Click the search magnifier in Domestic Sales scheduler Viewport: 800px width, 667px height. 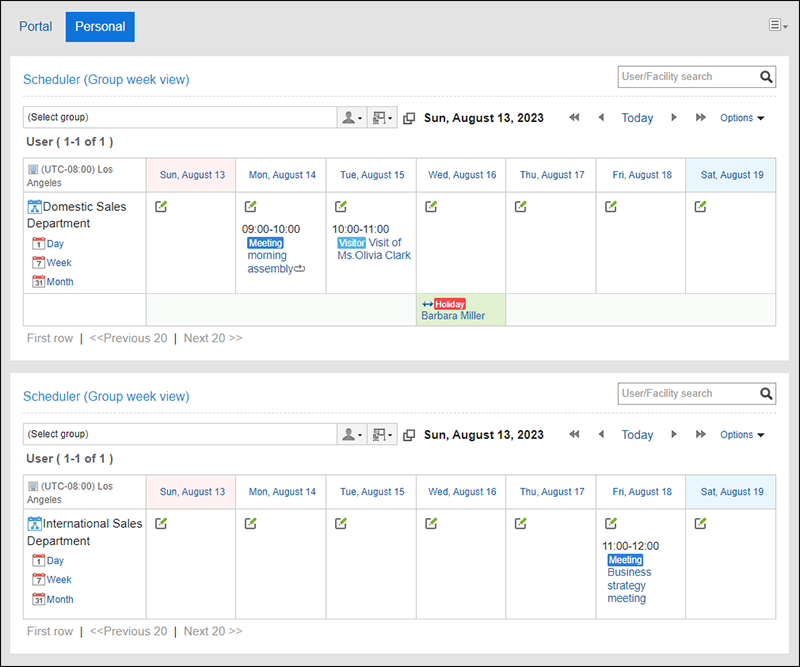coord(766,77)
